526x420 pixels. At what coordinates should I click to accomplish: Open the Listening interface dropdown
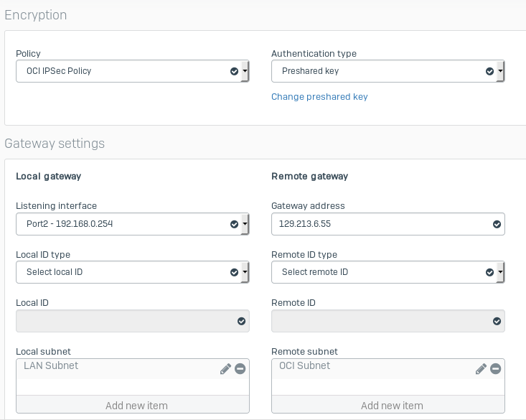pos(132,224)
